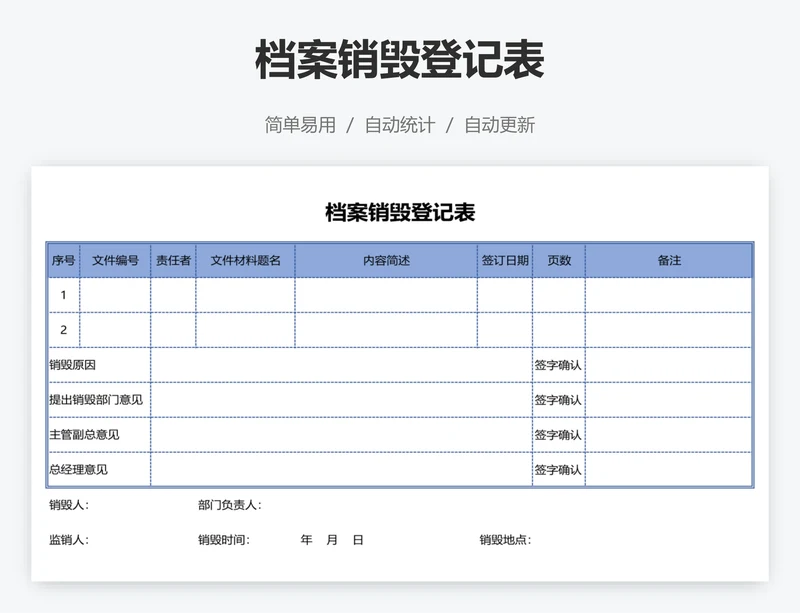Select the sheet title 档案销毁登记表 inside the document

click(400, 212)
